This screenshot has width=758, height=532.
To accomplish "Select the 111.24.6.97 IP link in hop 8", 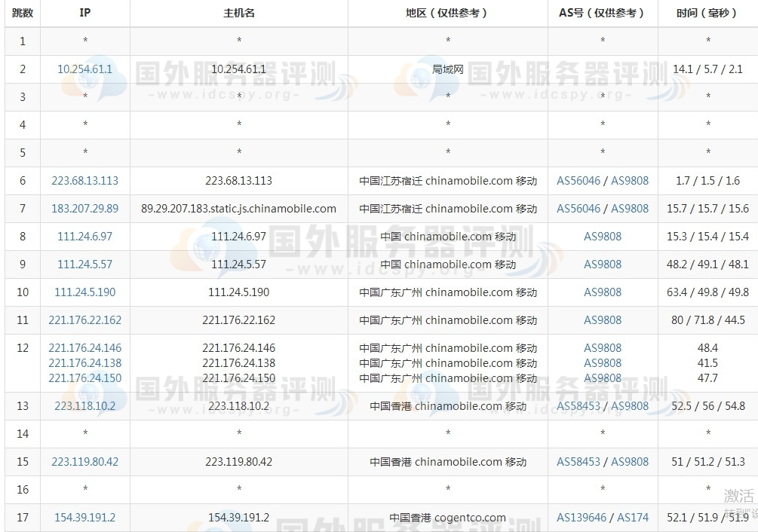I will pyautogui.click(x=84, y=237).
